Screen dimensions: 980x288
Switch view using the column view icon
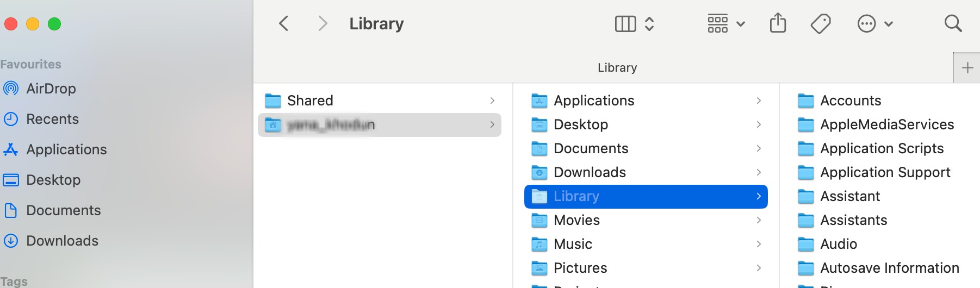coord(625,24)
